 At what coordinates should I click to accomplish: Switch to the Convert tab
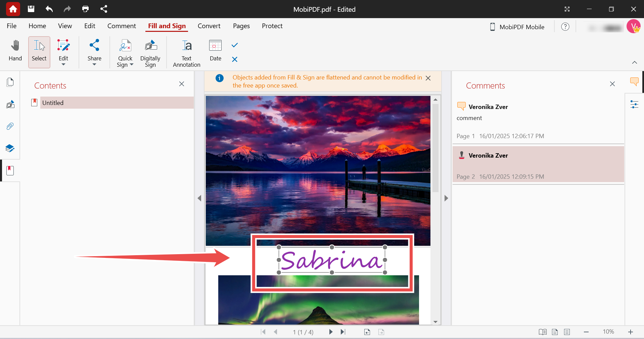[209, 26]
